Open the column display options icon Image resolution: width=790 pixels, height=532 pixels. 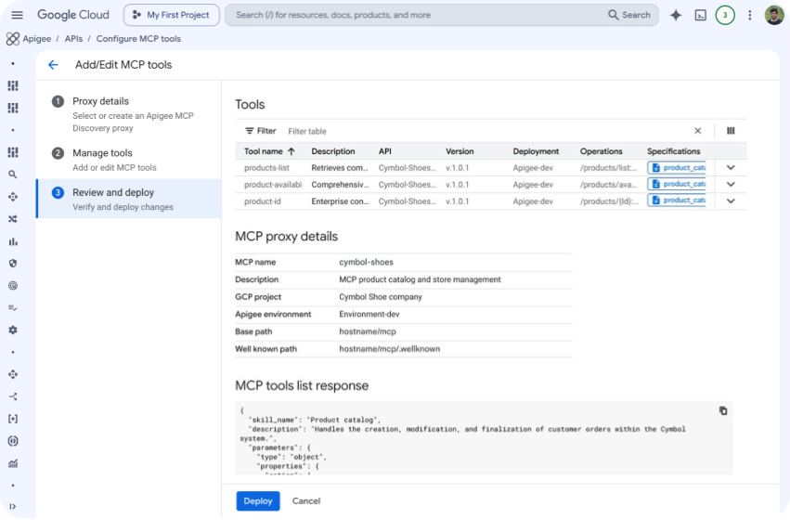click(x=731, y=131)
